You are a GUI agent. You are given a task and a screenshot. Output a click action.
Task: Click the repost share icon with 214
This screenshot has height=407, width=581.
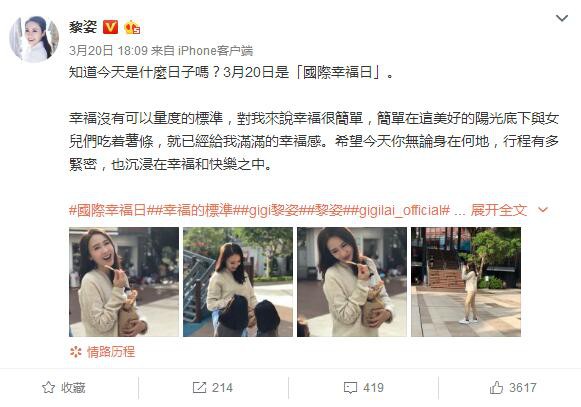(x=199, y=388)
